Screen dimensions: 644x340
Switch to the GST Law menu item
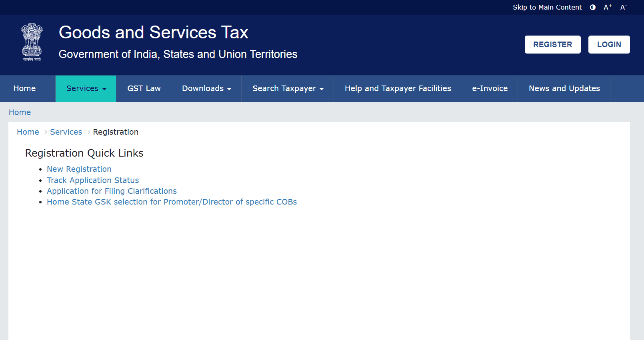[144, 88]
